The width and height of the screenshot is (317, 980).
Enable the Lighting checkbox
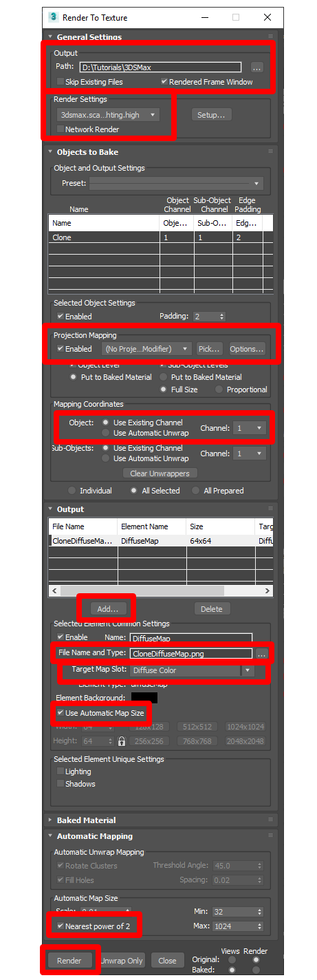(61, 772)
